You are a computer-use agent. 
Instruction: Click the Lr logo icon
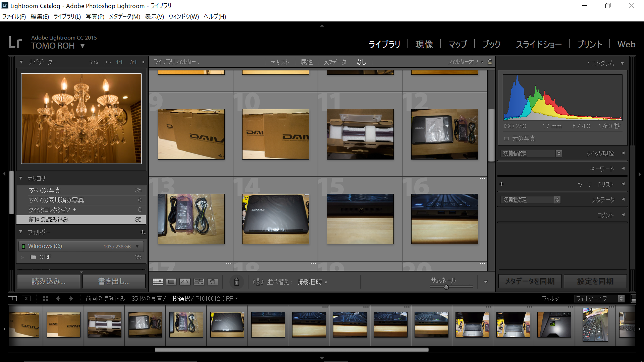point(15,42)
